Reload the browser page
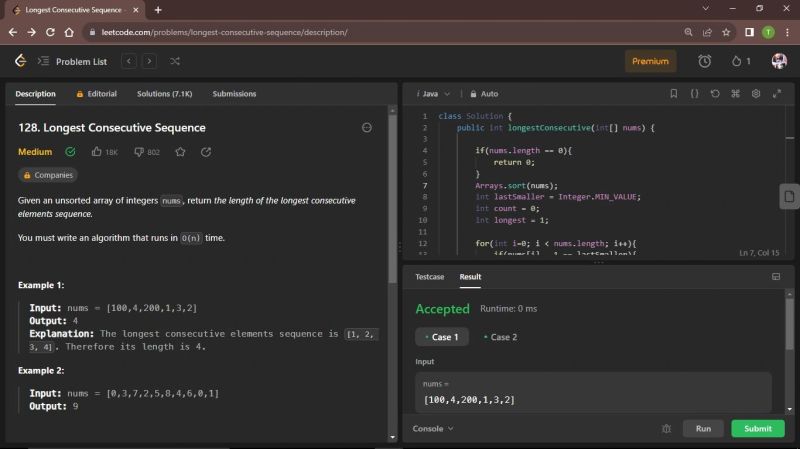 pyautogui.click(x=50, y=32)
